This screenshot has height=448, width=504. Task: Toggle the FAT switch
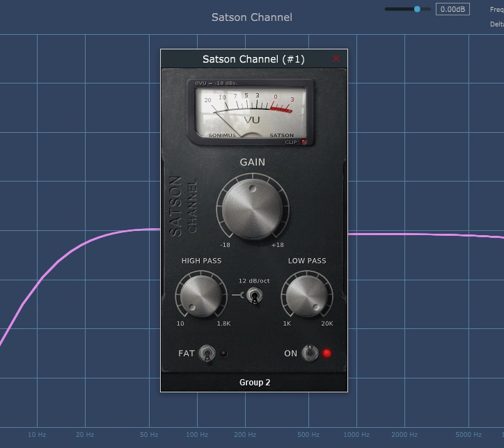pos(207,353)
